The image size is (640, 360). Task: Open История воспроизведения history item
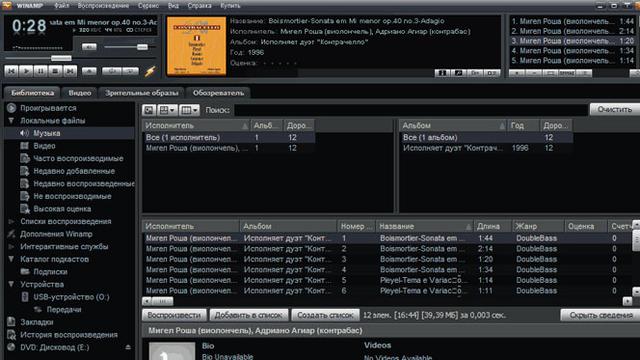coord(69,335)
